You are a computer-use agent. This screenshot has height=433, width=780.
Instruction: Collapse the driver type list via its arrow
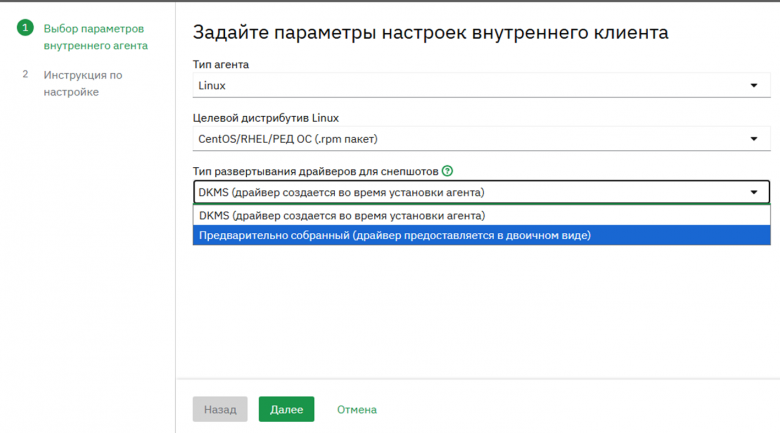[x=754, y=192]
